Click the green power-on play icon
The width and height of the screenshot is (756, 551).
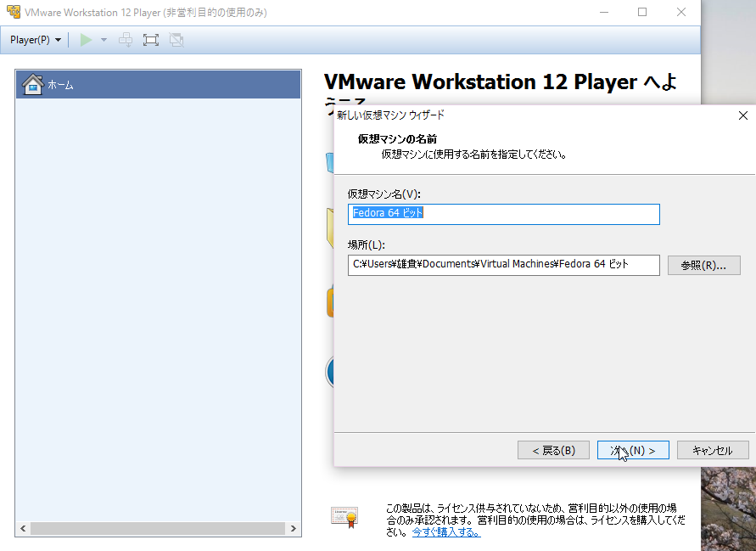(x=86, y=40)
